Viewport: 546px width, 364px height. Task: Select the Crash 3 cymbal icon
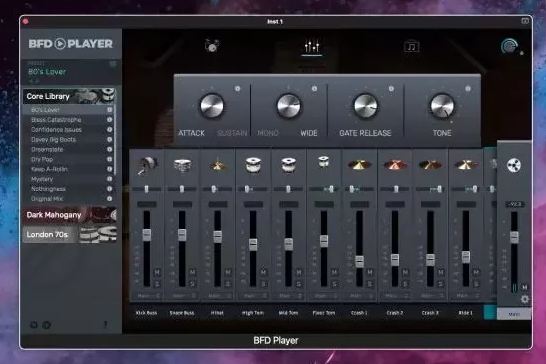430,165
